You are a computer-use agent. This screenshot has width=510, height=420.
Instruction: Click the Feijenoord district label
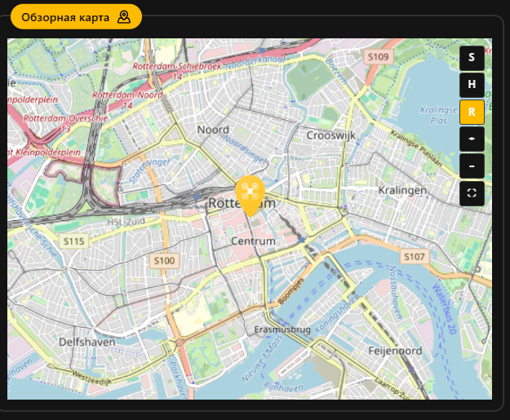pyautogui.click(x=395, y=351)
